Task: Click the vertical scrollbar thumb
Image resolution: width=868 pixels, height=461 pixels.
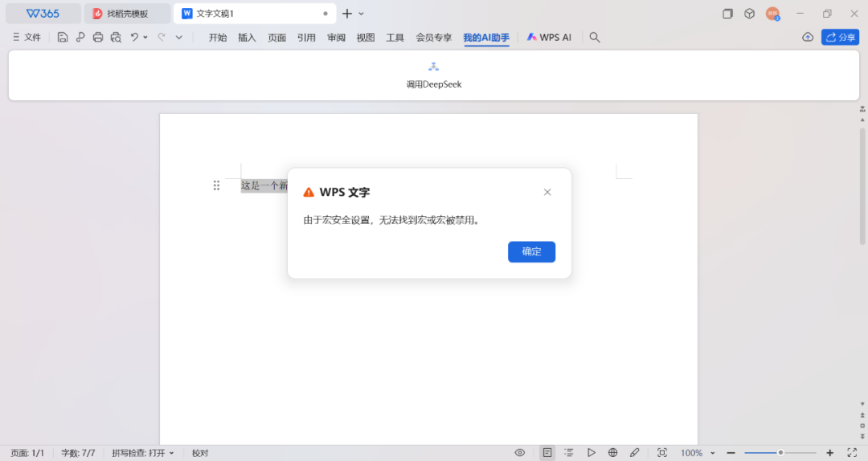Action: pyautogui.click(x=862, y=186)
